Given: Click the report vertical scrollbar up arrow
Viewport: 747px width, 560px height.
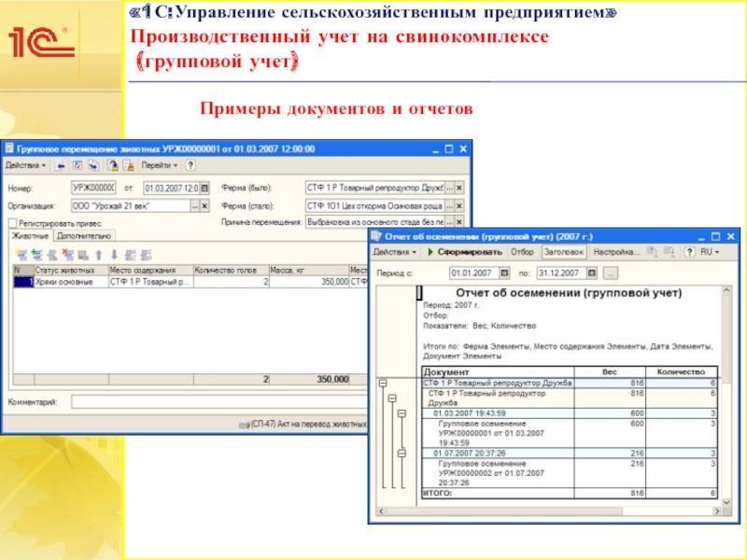Looking at the screenshot, I should pos(726,290).
